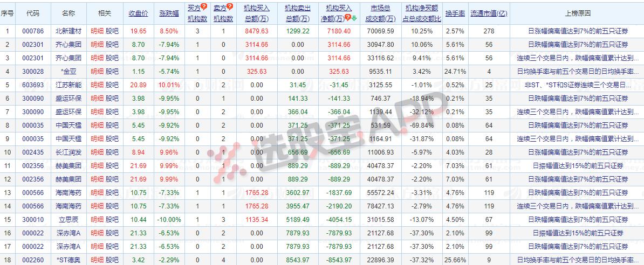Open the 江苏新能 stock name link

click(68, 85)
